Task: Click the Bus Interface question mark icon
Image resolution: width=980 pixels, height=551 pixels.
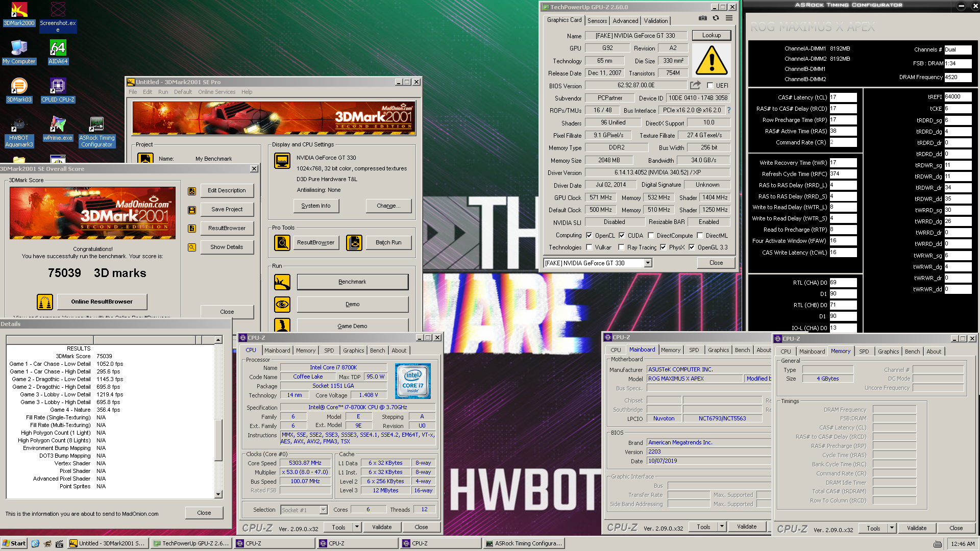Action: [x=729, y=110]
